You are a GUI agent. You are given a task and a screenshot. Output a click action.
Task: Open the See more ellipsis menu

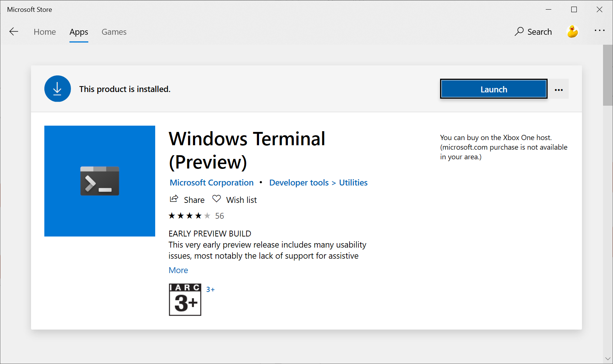[x=599, y=30]
